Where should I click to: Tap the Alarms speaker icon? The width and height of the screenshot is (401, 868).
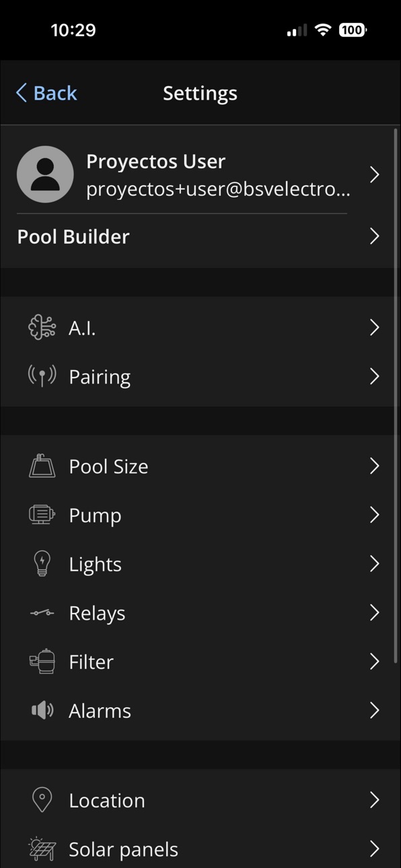click(x=42, y=711)
